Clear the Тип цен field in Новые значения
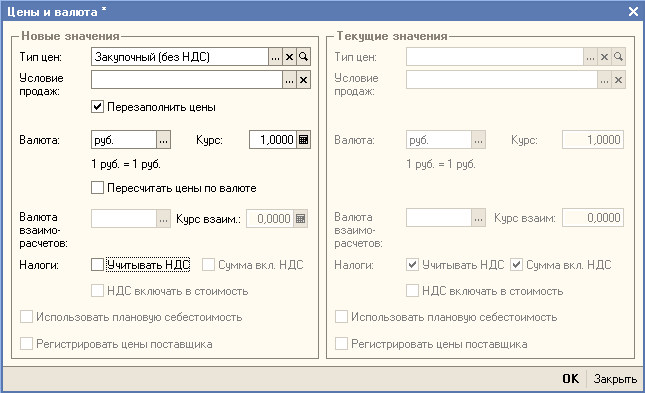The width and height of the screenshot is (645, 393). [x=290, y=57]
